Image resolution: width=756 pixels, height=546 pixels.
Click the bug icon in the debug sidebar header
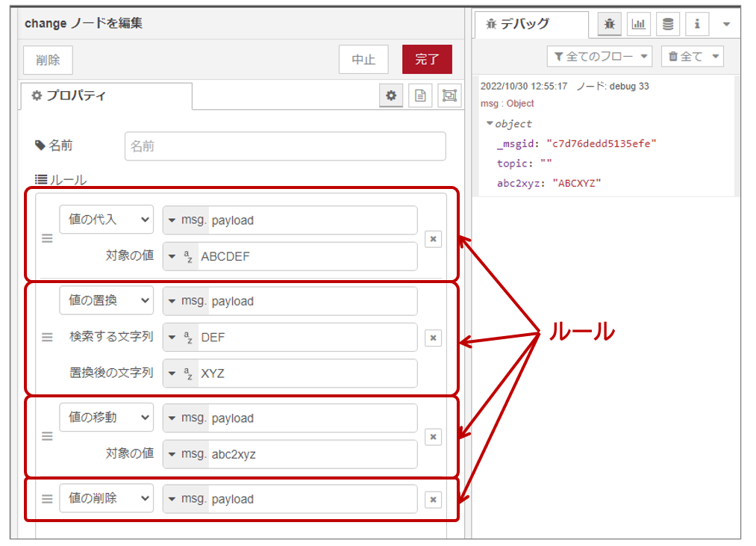(x=608, y=24)
